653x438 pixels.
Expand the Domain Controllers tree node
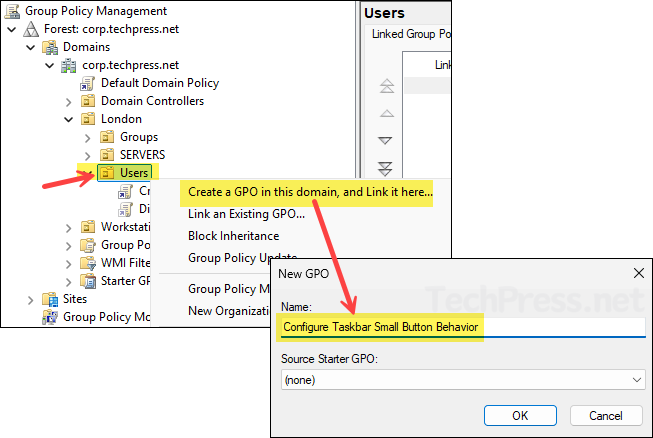(69, 101)
